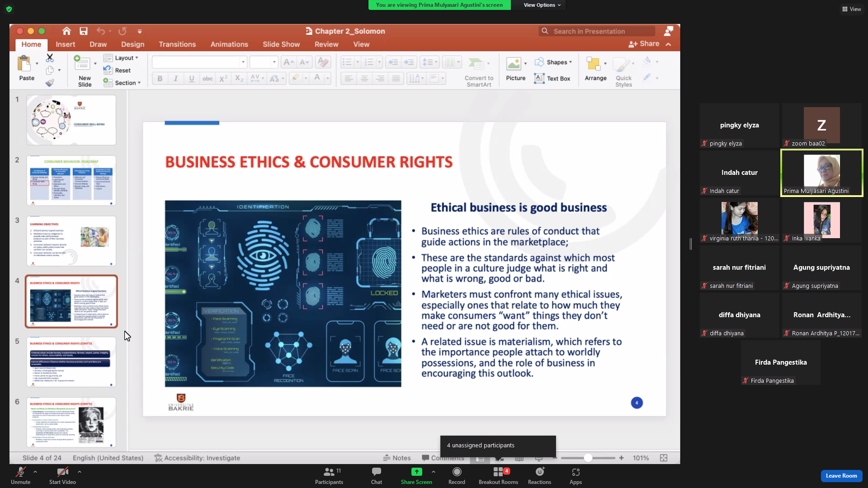
Task: Open the Transitions ribbon tab
Action: 177,44
